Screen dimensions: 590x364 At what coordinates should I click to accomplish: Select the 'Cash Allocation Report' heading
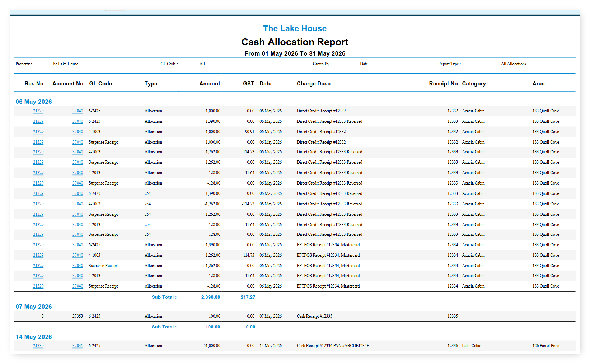(295, 42)
